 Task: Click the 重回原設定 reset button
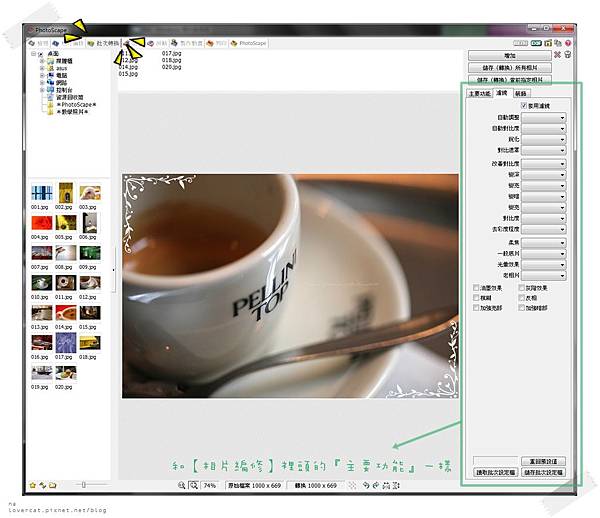tap(543, 461)
